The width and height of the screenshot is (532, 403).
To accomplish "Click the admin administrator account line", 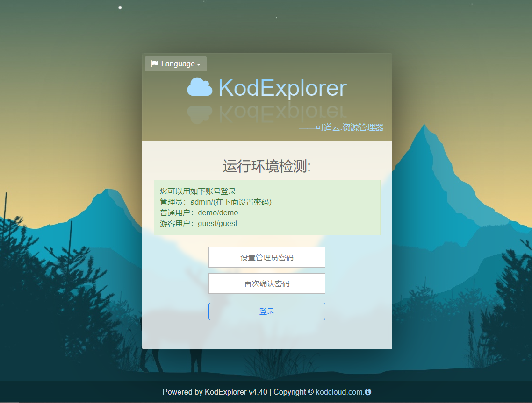I will coord(216,202).
